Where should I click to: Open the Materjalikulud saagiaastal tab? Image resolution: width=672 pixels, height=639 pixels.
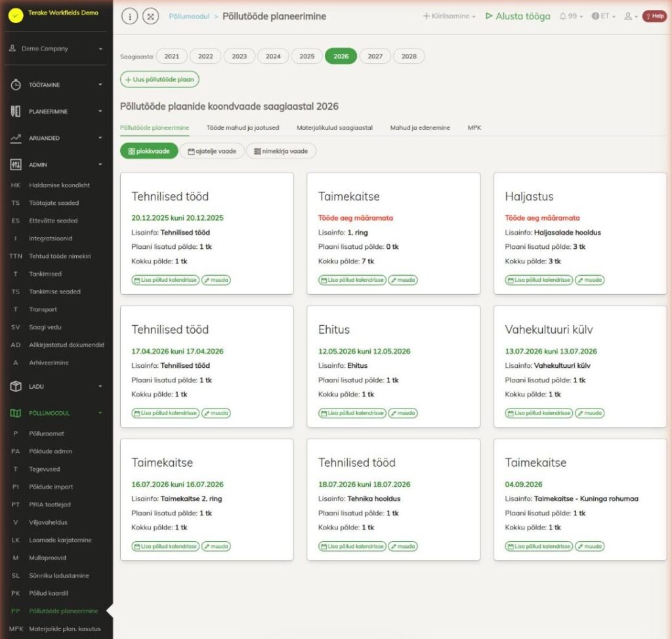point(335,128)
